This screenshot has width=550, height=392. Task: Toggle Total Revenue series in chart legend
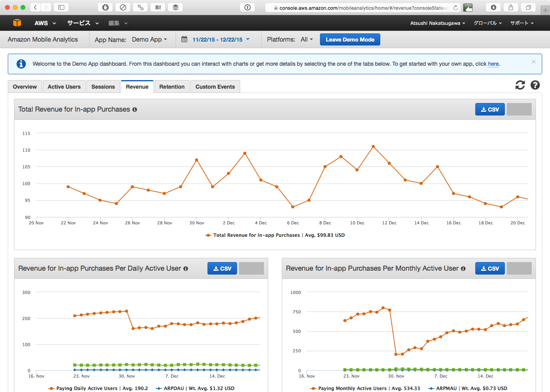click(x=256, y=235)
